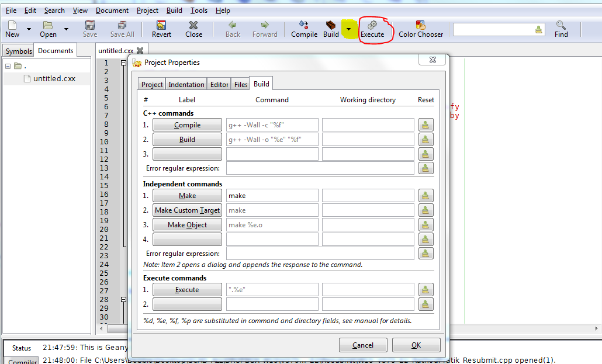
Task: Click the Find magnifier icon
Action: pyautogui.click(x=561, y=25)
